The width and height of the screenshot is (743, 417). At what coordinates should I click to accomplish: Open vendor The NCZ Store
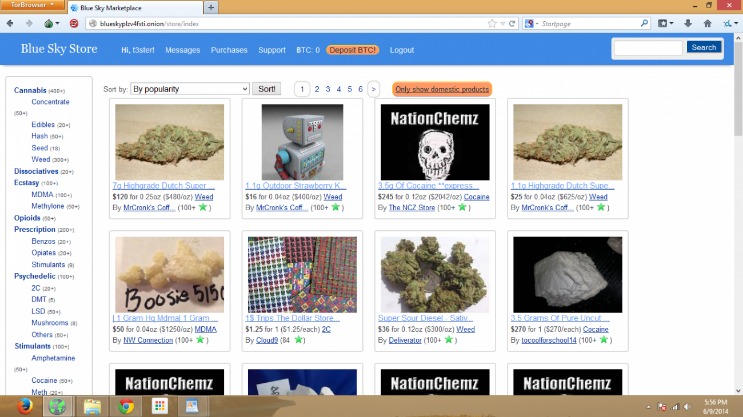tap(412, 208)
